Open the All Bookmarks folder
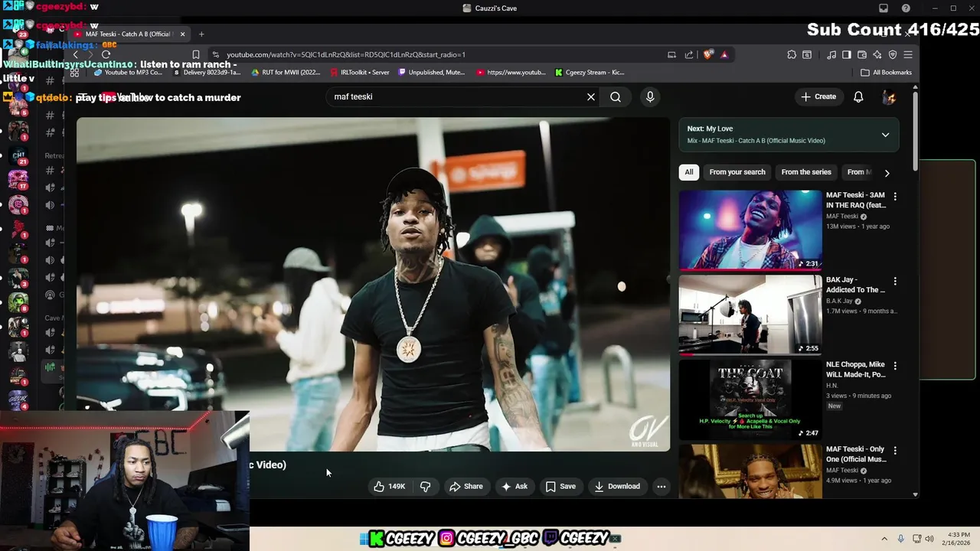 [886, 73]
